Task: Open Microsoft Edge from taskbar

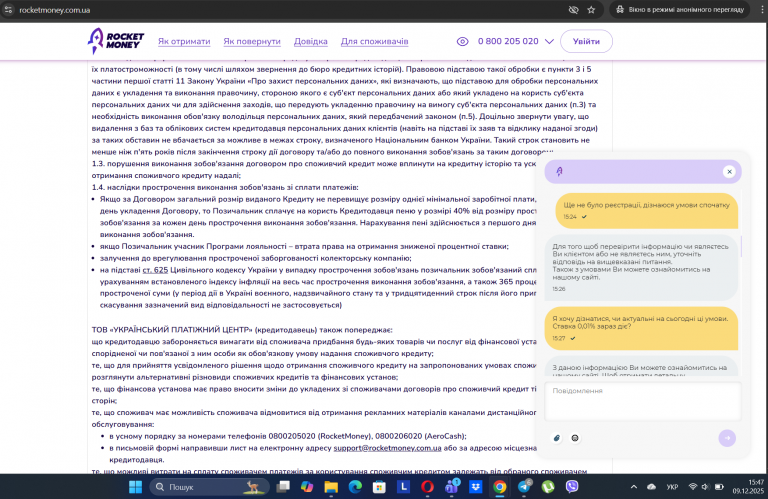Action: click(x=355, y=487)
